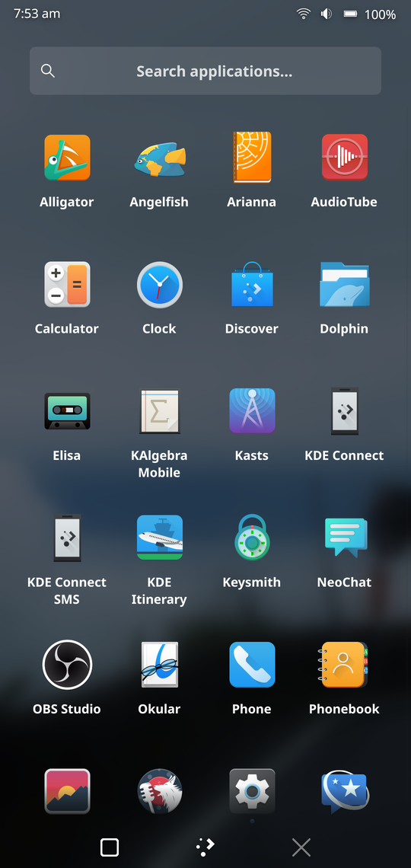Click the "KDE Connect SMS" label
Image resolution: width=411 pixels, height=868 pixels.
(67, 591)
